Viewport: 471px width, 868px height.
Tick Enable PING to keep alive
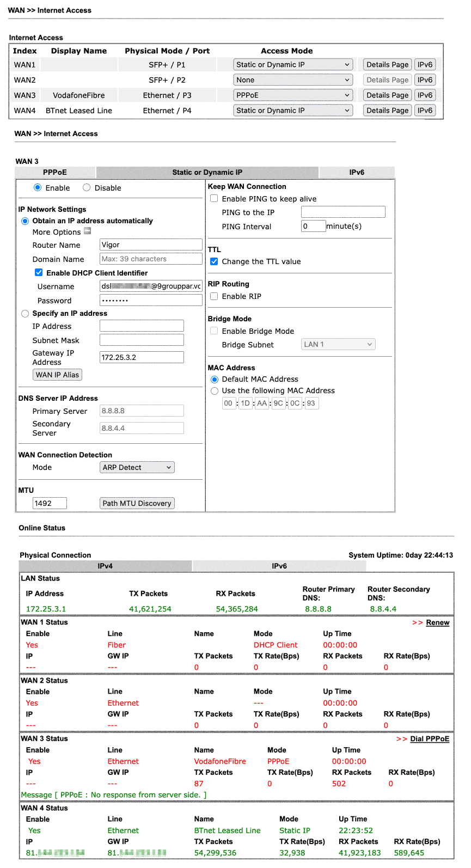tap(214, 198)
